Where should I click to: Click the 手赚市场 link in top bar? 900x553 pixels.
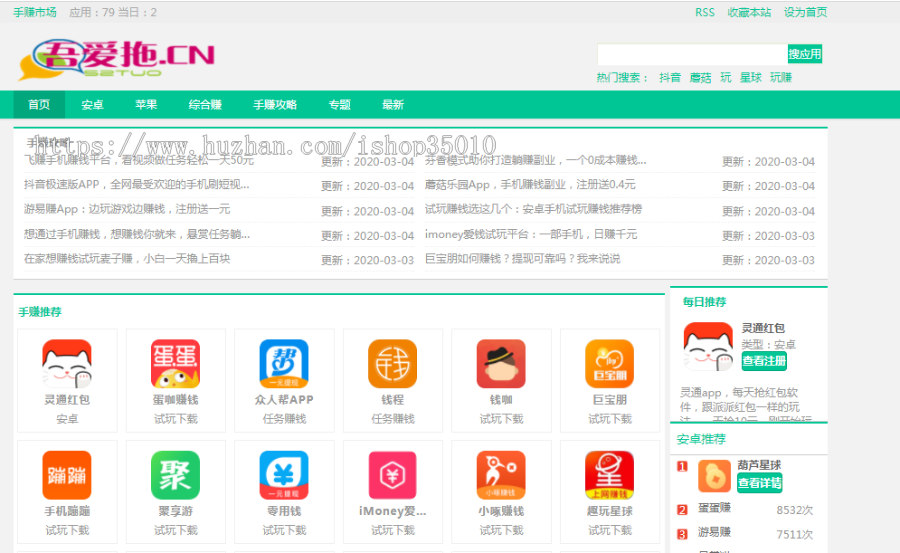pyautogui.click(x=35, y=12)
